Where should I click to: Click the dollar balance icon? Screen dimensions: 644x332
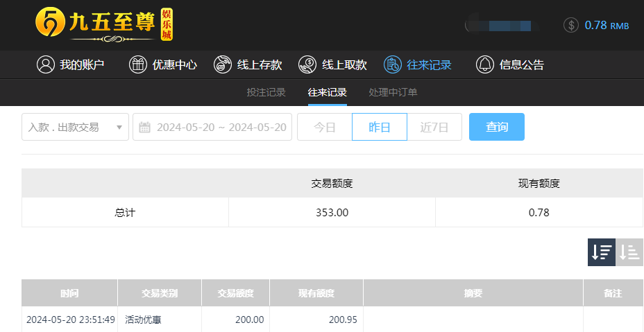point(571,25)
